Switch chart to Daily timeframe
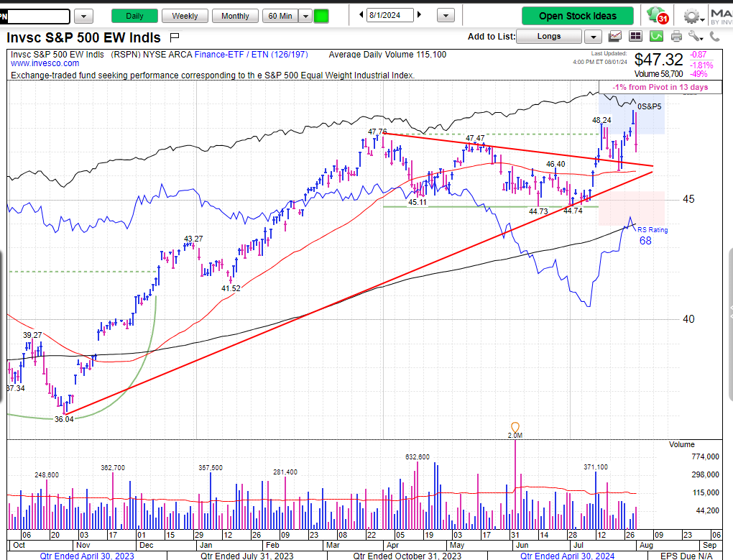 134,16
